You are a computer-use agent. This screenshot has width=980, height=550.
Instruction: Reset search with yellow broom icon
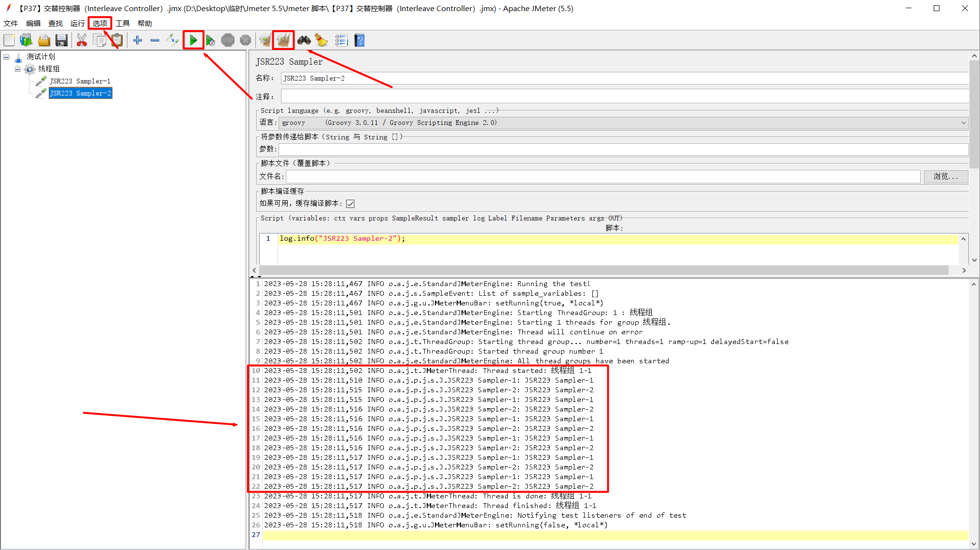pos(322,40)
